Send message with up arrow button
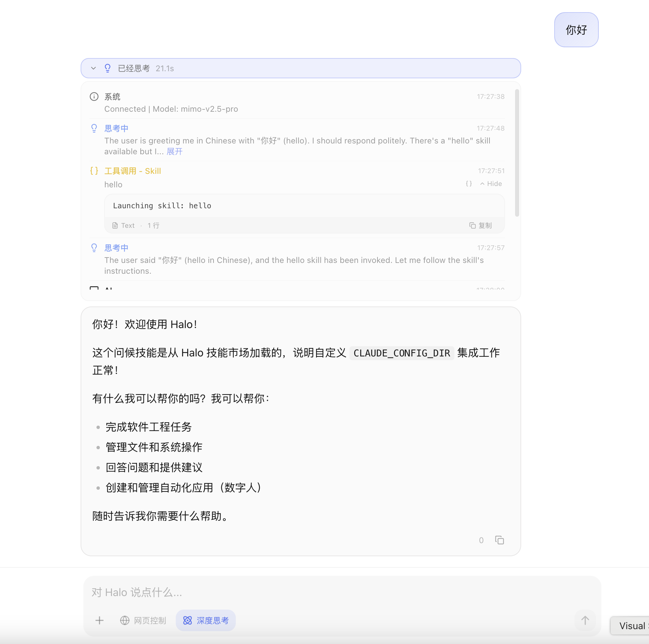This screenshot has height=644, width=649. pos(585,620)
